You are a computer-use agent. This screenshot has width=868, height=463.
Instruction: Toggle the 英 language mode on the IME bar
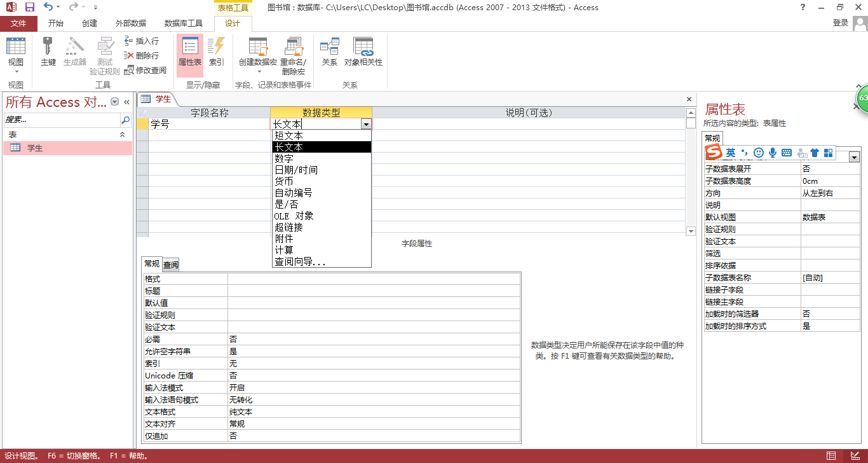tap(731, 153)
